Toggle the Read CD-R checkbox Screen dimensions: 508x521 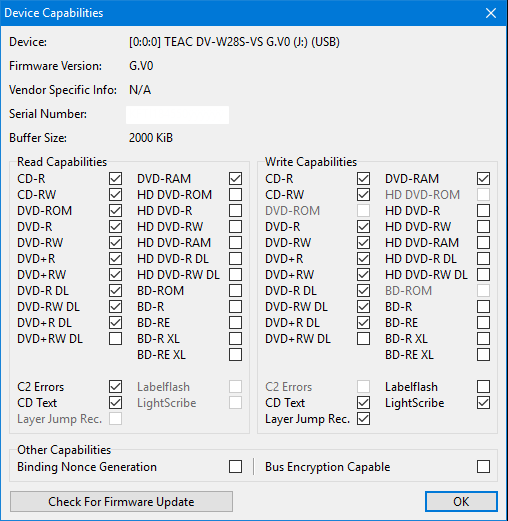tap(115, 179)
